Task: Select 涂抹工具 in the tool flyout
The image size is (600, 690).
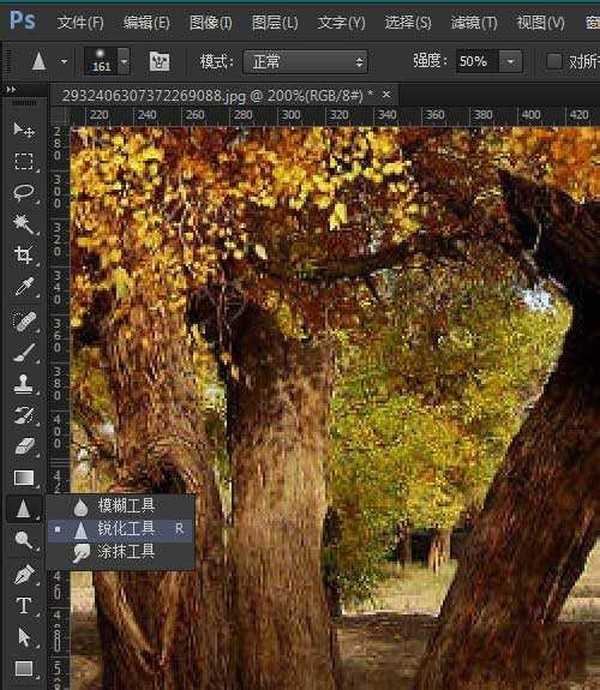Action: pyautogui.click(x=126, y=551)
